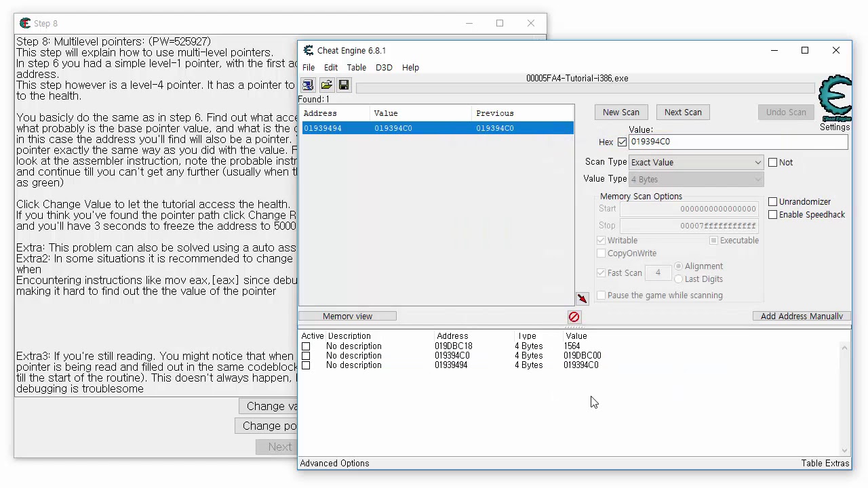
Task: Click the value 019DBC00 in the address table
Action: point(582,355)
